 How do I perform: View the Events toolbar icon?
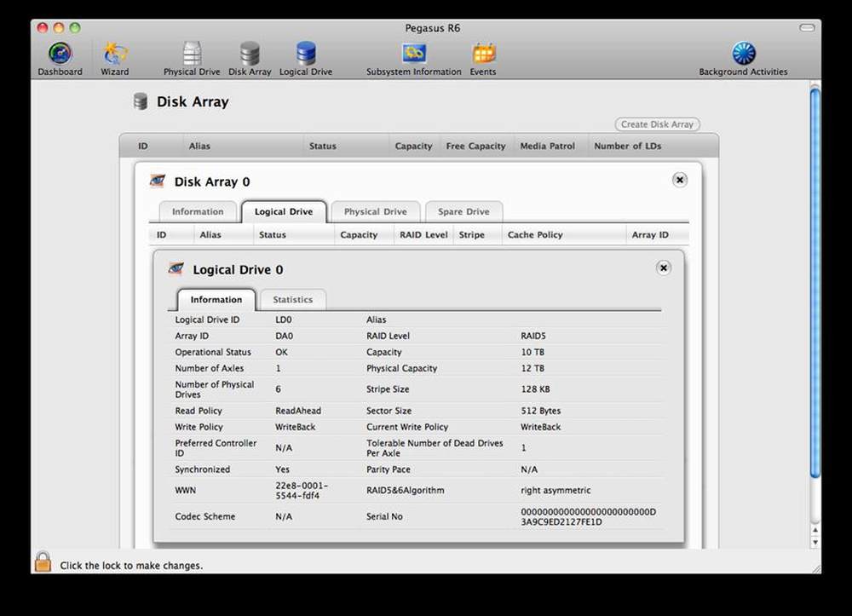coord(483,59)
